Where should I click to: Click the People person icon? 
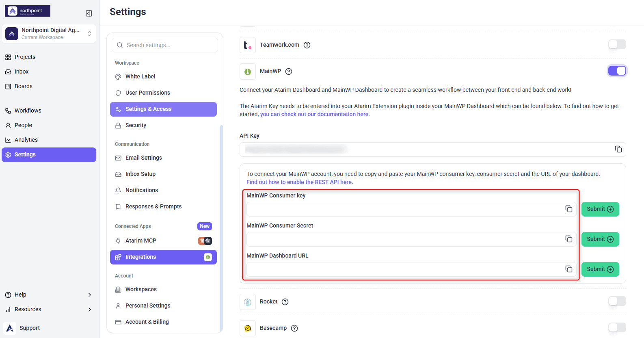click(x=8, y=126)
